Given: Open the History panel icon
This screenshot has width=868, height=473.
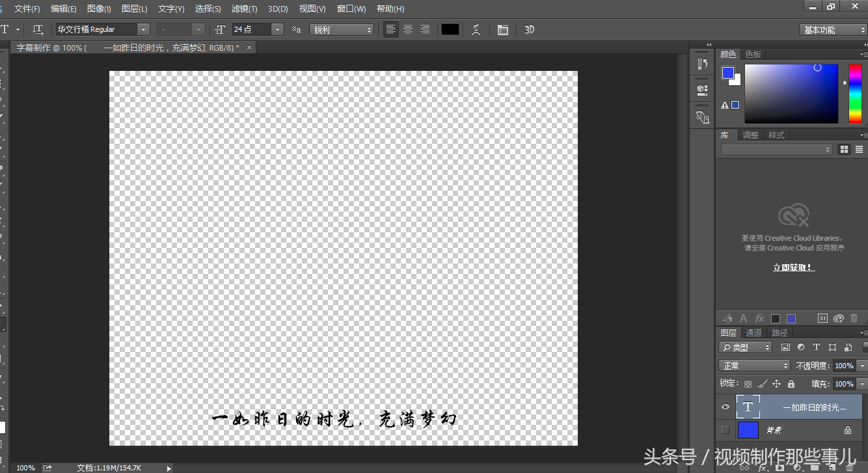Looking at the screenshot, I should point(702,64).
